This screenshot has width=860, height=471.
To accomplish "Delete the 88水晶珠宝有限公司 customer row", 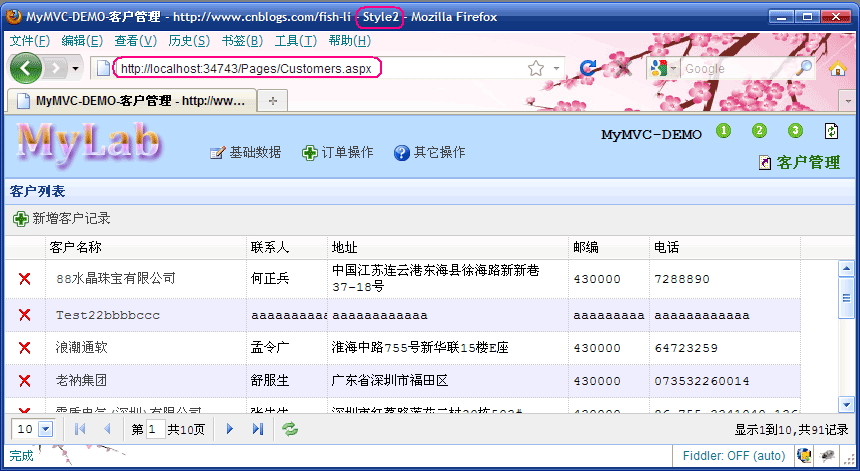I will pos(24,279).
